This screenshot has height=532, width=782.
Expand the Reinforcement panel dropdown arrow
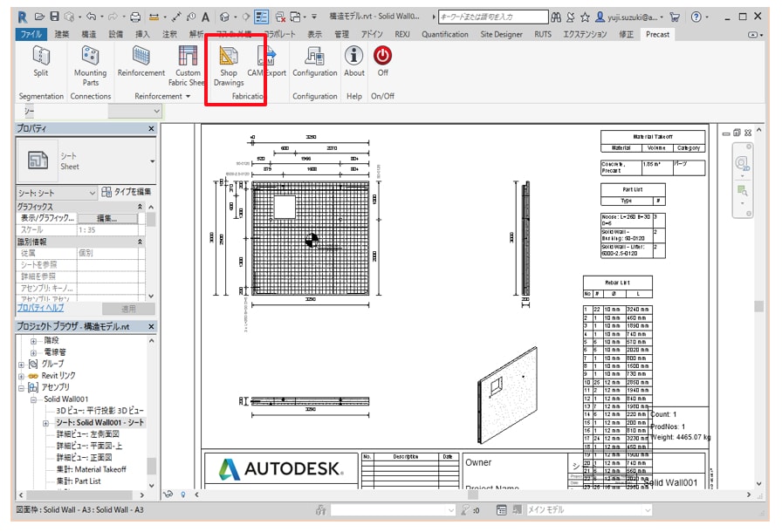(x=188, y=96)
